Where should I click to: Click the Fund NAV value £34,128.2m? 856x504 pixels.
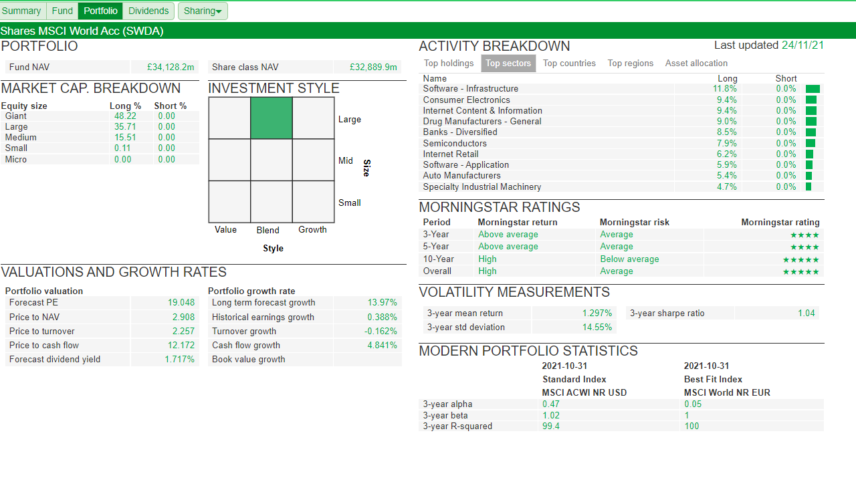(x=171, y=67)
